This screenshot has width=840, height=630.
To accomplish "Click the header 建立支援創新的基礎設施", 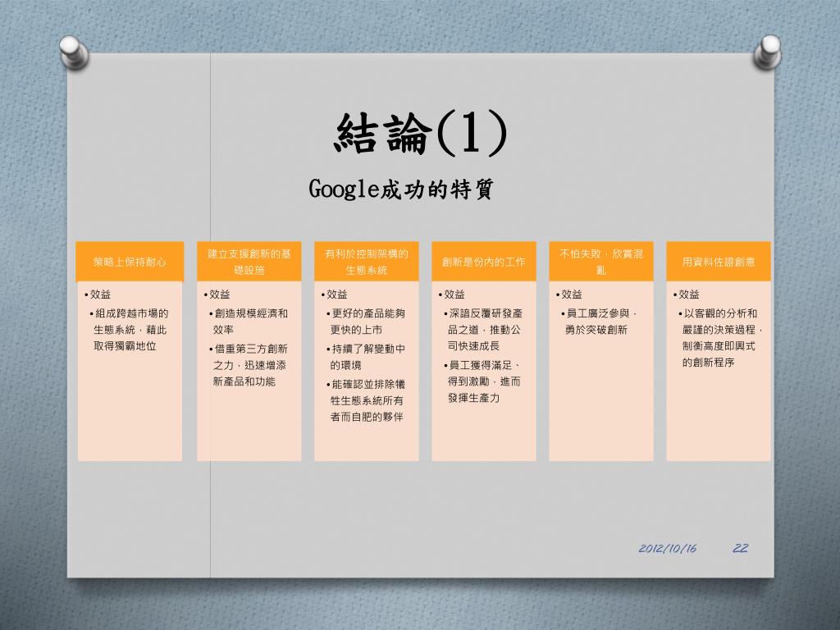I will (249, 262).
